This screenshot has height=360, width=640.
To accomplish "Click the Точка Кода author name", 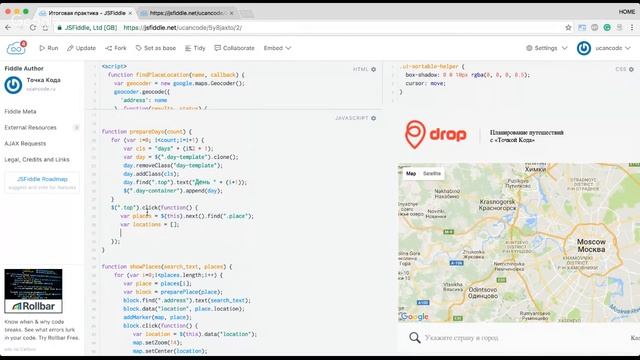I will point(44,80).
